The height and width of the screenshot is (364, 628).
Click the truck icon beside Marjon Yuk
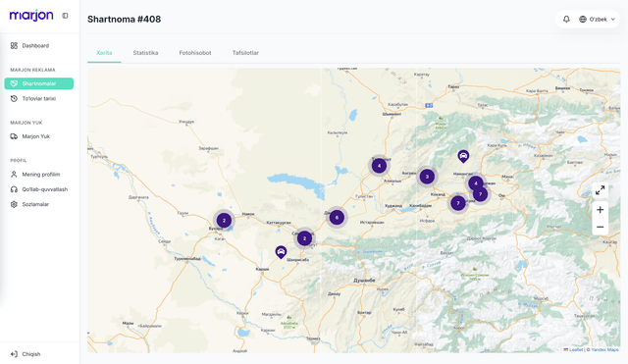coord(14,136)
